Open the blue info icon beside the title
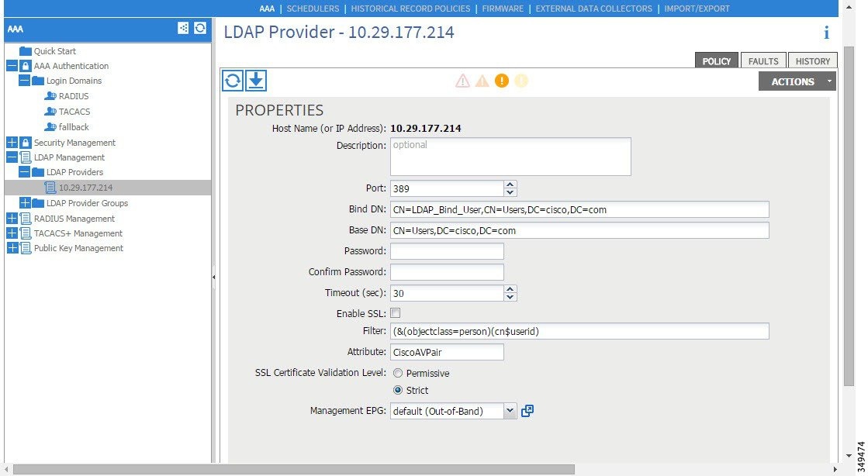 coord(826,33)
